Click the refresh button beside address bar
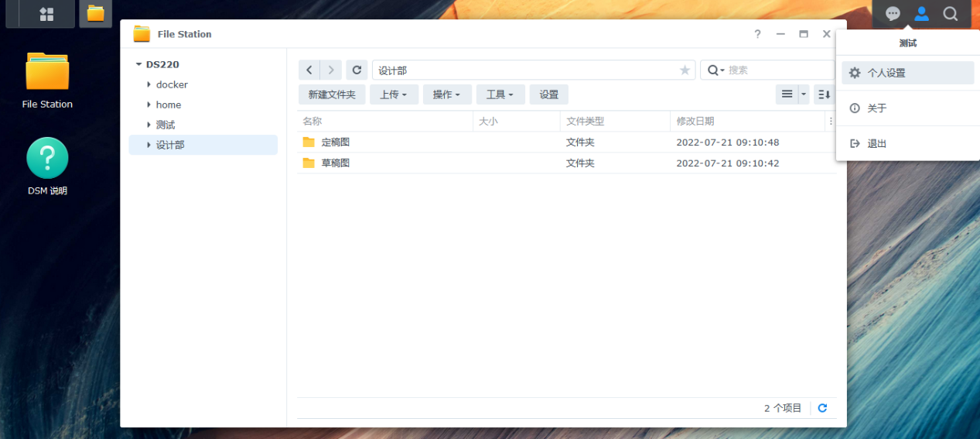This screenshot has height=439, width=980. pyautogui.click(x=357, y=70)
